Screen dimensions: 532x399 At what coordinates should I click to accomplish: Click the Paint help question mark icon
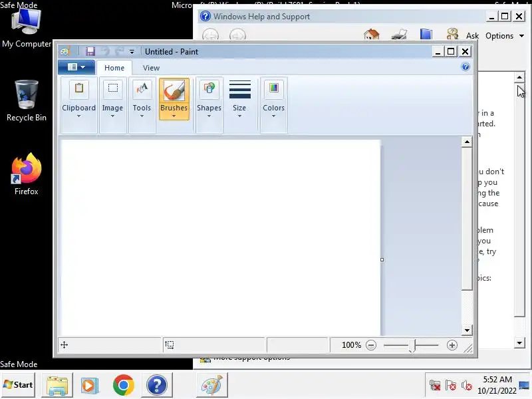pos(465,66)
